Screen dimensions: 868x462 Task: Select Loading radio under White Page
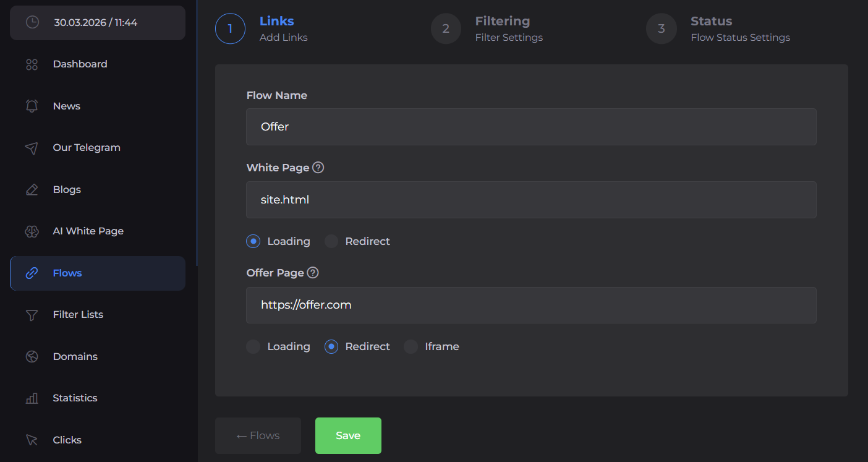[x=253, y=241]
